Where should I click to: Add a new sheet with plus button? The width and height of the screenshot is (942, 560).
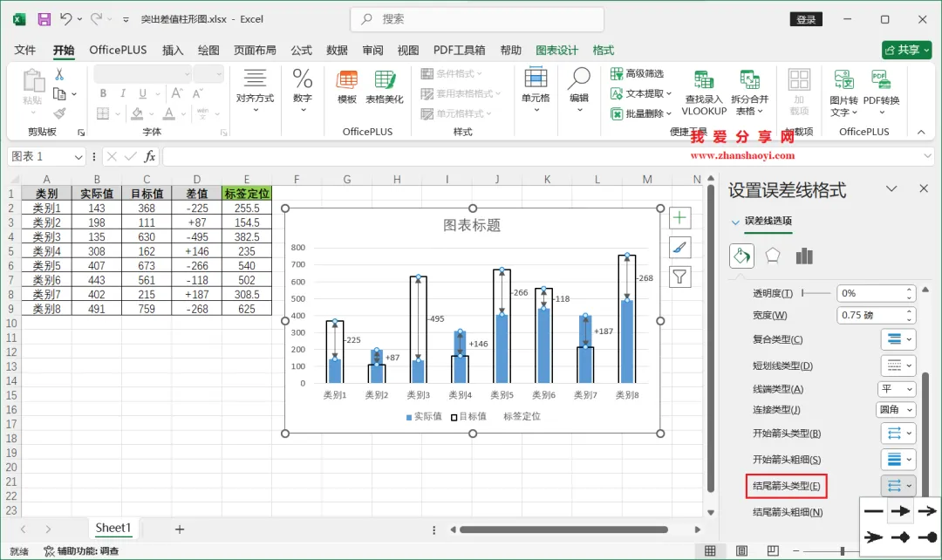[x=179, y=529]
